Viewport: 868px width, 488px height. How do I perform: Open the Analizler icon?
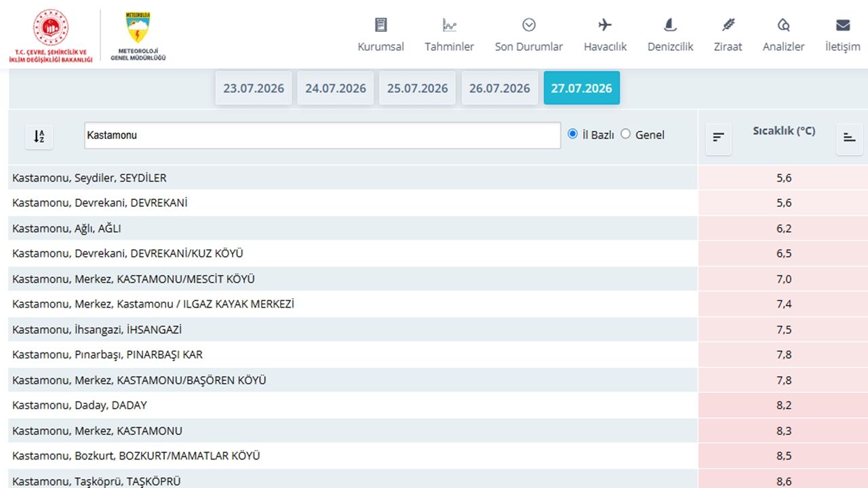pyautogui.click(x=783, y=25)
